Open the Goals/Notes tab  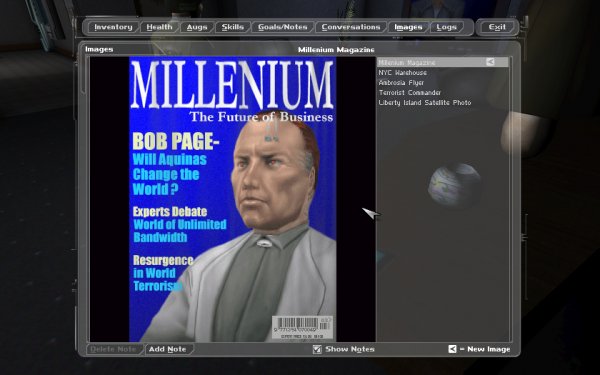pyautogui.click(x=282, y=27)
